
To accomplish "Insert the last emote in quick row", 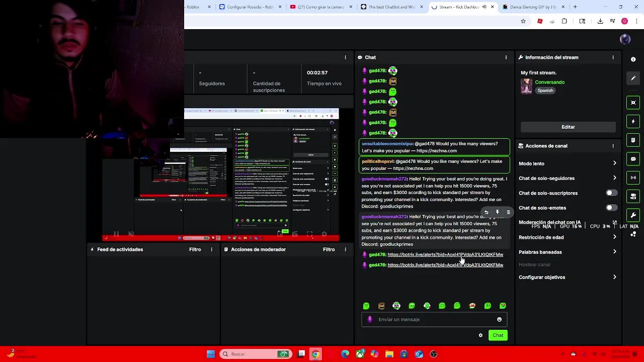I will pos(503,306).
